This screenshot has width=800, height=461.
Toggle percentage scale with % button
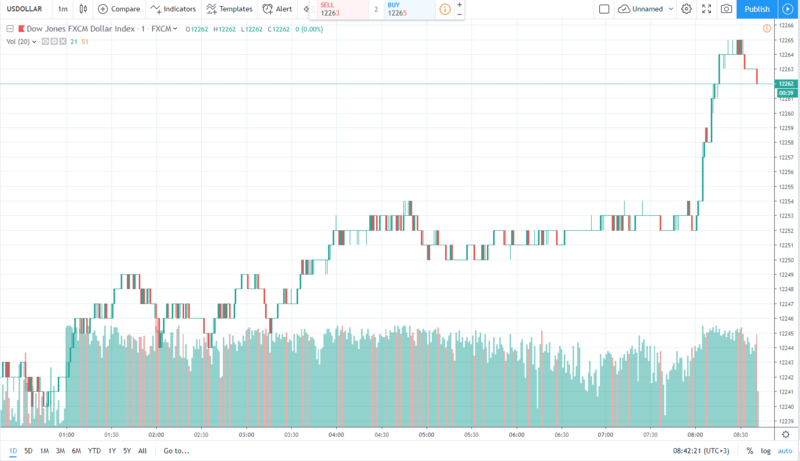point(749,451)
